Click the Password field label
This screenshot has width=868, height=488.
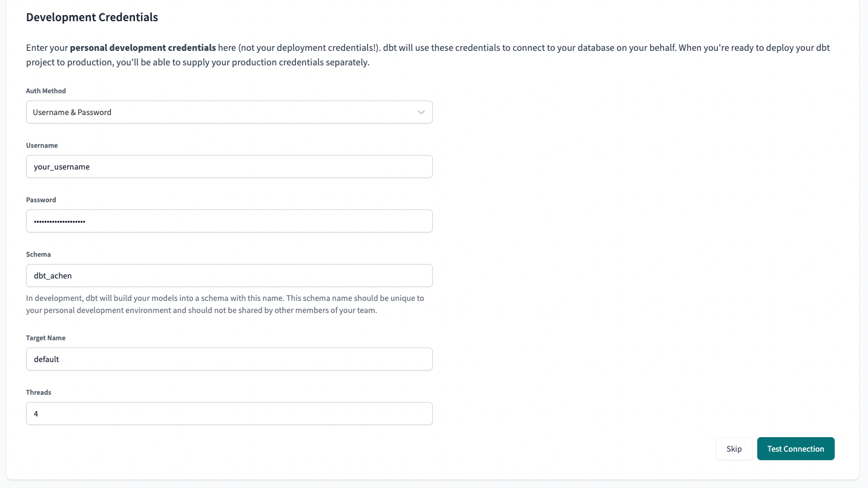[41, 199]
